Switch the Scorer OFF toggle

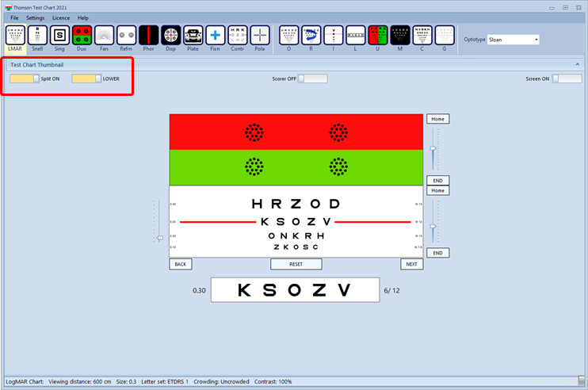pos(311,78)
